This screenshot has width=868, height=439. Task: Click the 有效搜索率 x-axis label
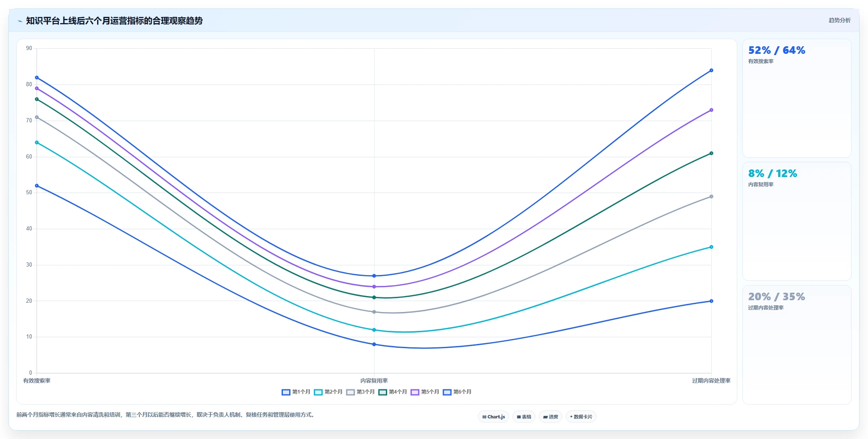37,381
